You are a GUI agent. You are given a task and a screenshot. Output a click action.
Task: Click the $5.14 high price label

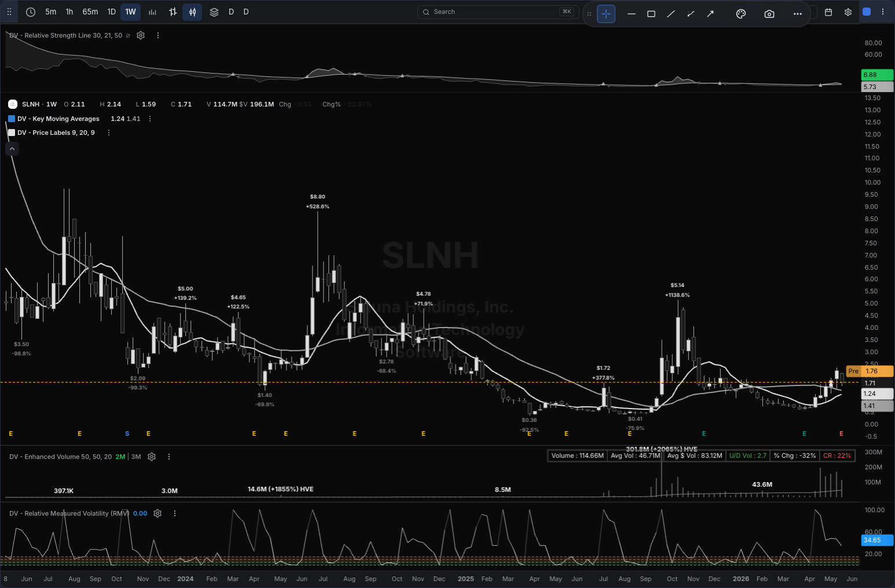(677, 285)
